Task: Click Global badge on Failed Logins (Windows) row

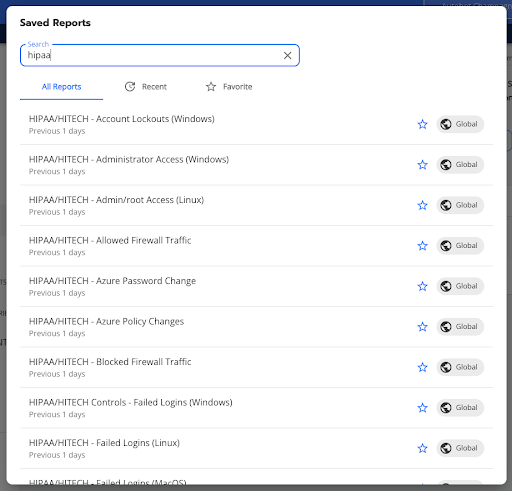Action: (x=460, y=408)
